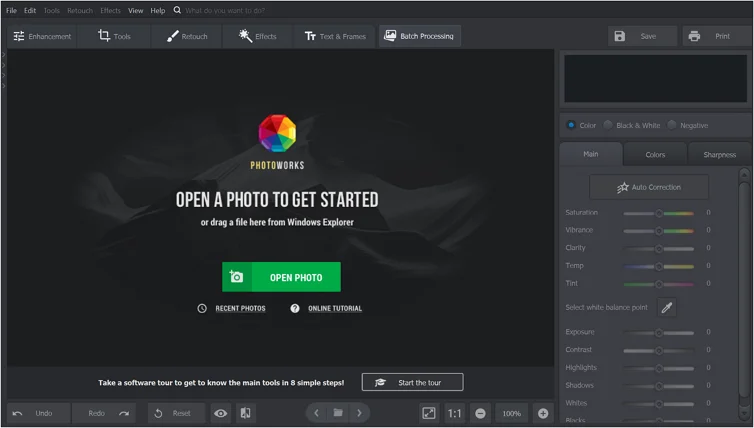
Task: Click the question mark icon beside Online Tutorial
Action: click(295, 308)
